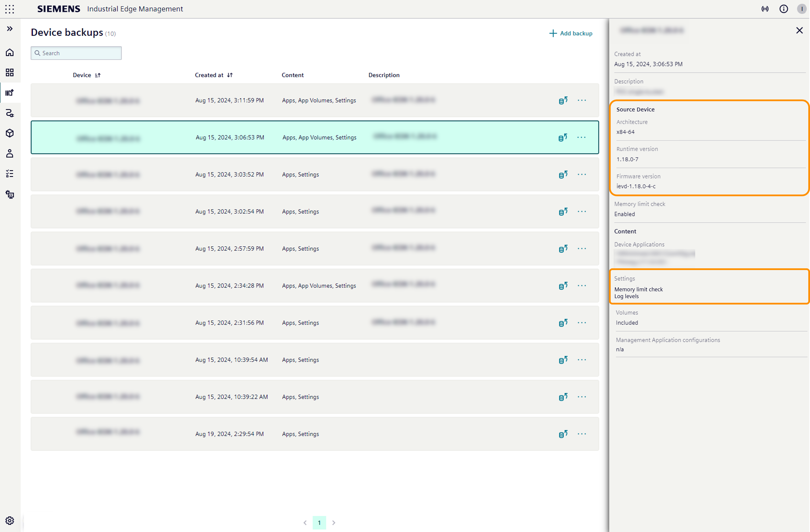Open Settings via the gear icon
Screen dimensions: 810x532
pos(10,521)
